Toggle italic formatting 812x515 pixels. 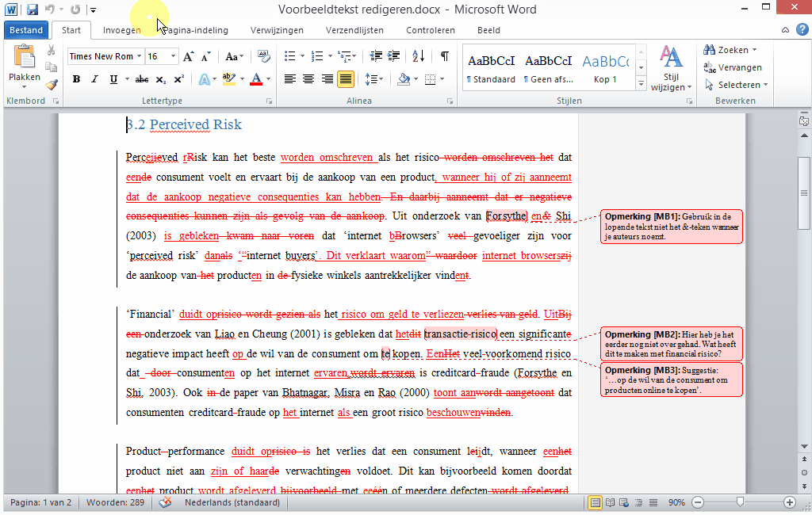tap(94, 79)
